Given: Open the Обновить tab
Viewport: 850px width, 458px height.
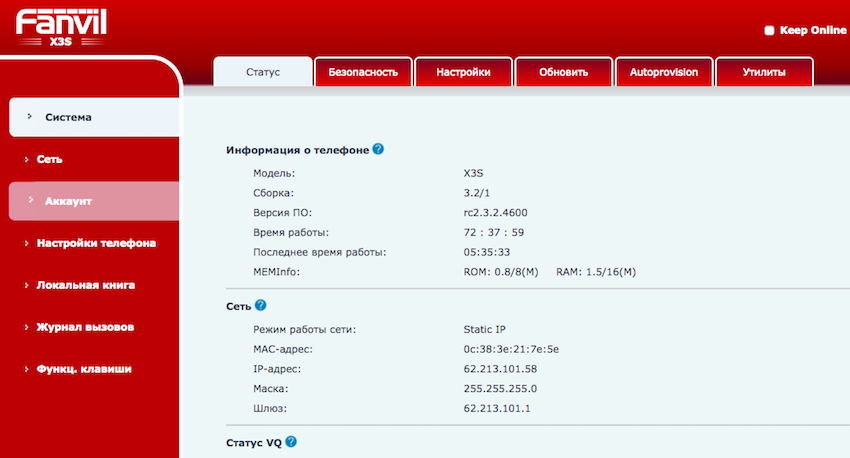Looking at the screenshot, I should click(x=563, y=72).
